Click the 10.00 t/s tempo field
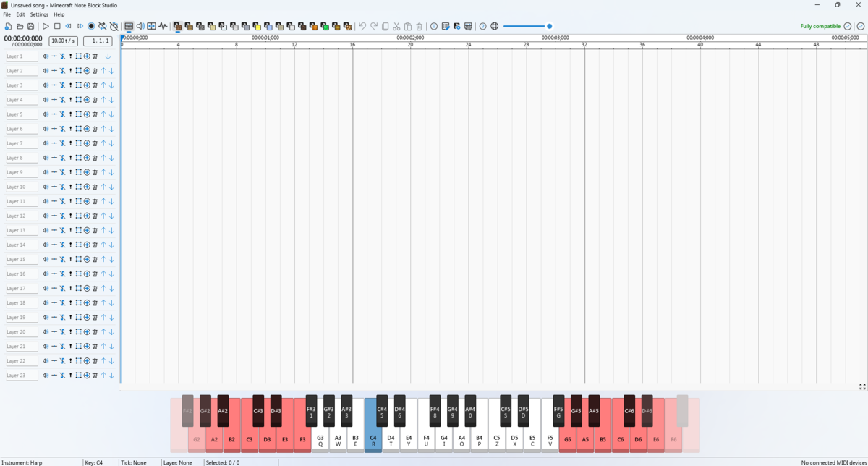This screenshot has height=466, width=868. point(64,41)
